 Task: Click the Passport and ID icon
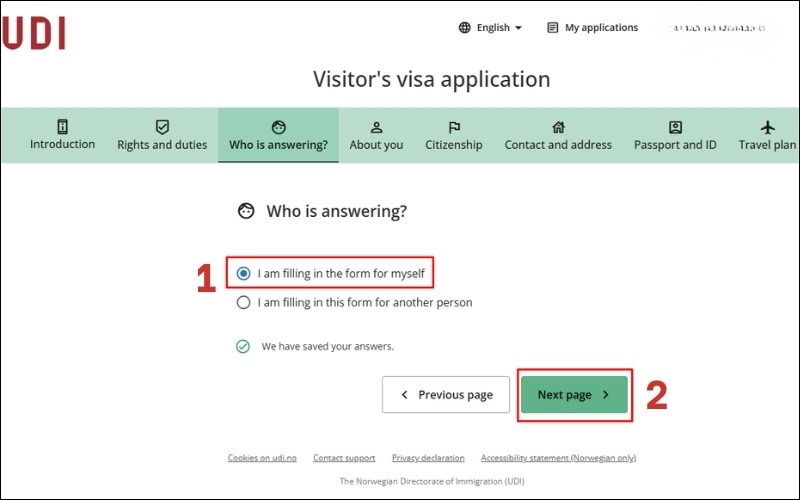675,127
